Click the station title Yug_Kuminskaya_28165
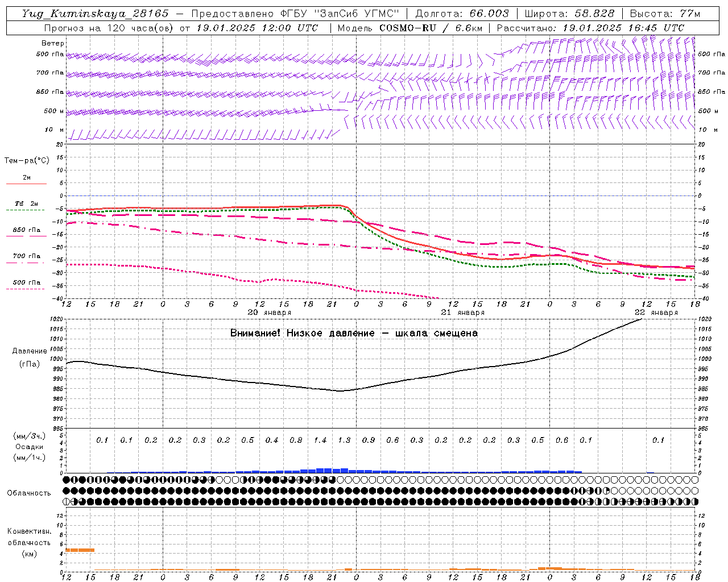This screenshot has height=582, width=728. pos(95,14)
